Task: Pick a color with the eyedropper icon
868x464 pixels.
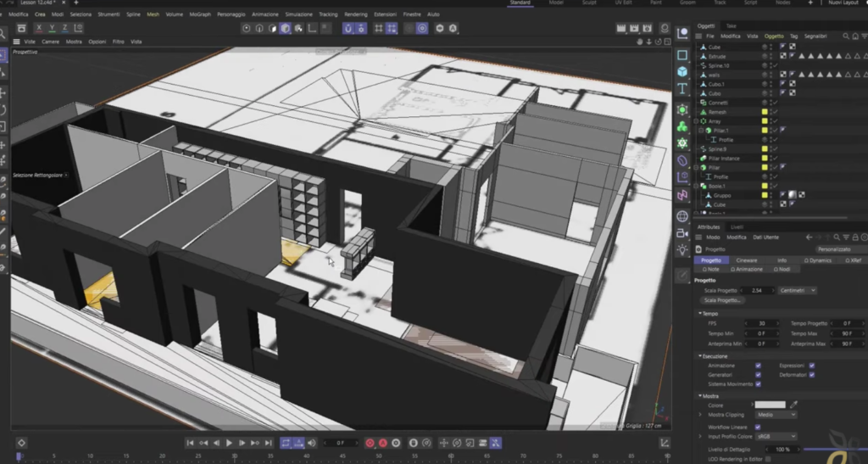Action: (793, 405)
